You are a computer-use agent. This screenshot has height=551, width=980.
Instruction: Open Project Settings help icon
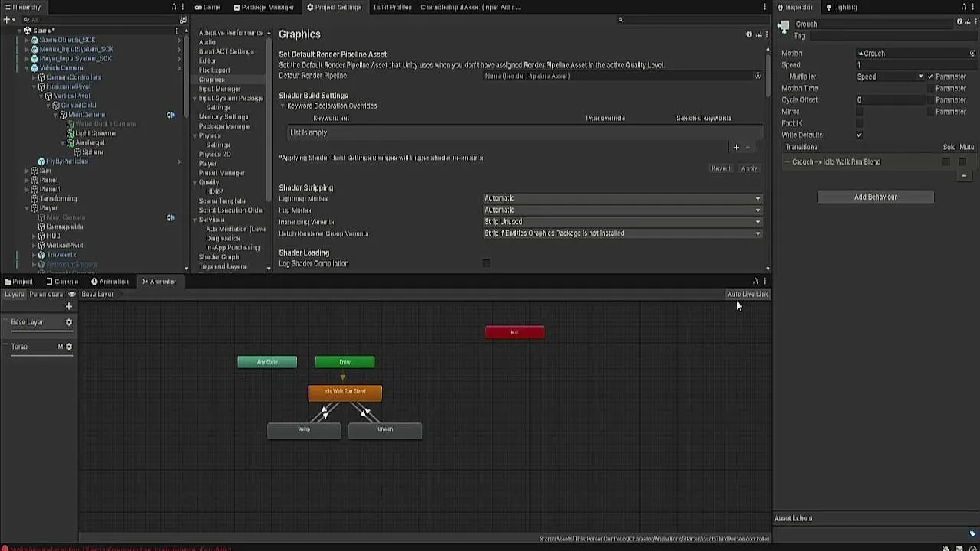point(749,34)
